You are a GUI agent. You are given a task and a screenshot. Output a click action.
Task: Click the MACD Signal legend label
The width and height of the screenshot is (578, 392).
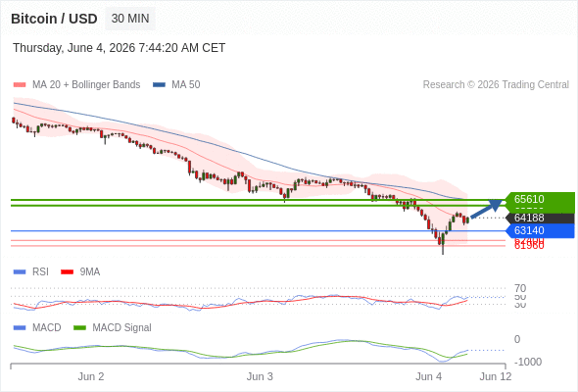coord(122,328)
